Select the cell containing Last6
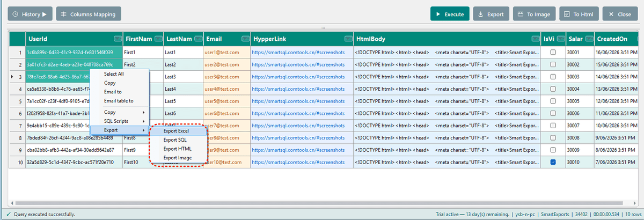The height and width of the screenshot is (220, 644). click(184, 113)
